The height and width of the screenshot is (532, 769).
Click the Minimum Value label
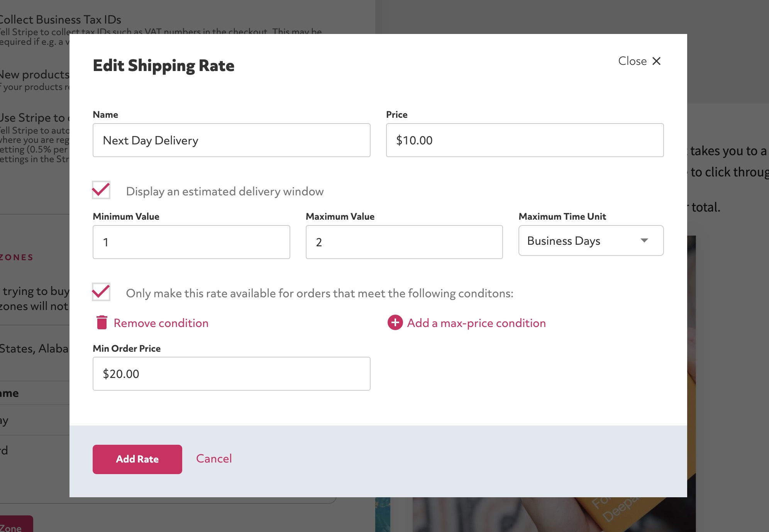[126, 217]
